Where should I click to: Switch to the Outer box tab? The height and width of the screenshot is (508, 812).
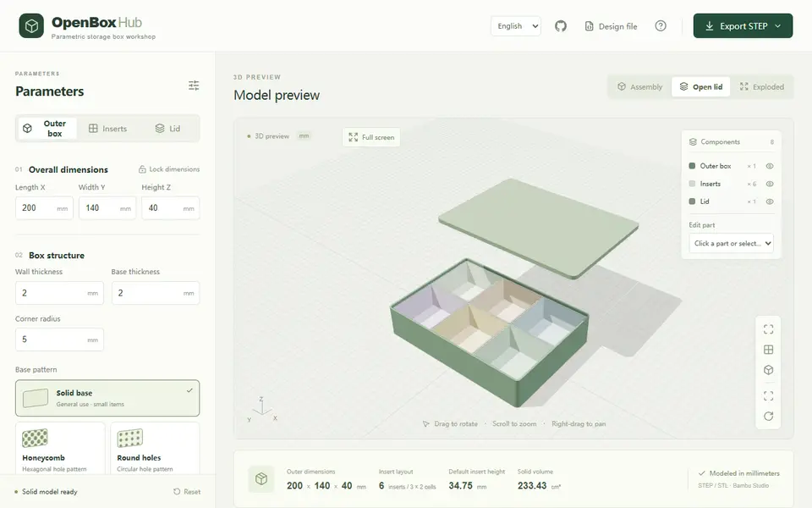point(47,129)
